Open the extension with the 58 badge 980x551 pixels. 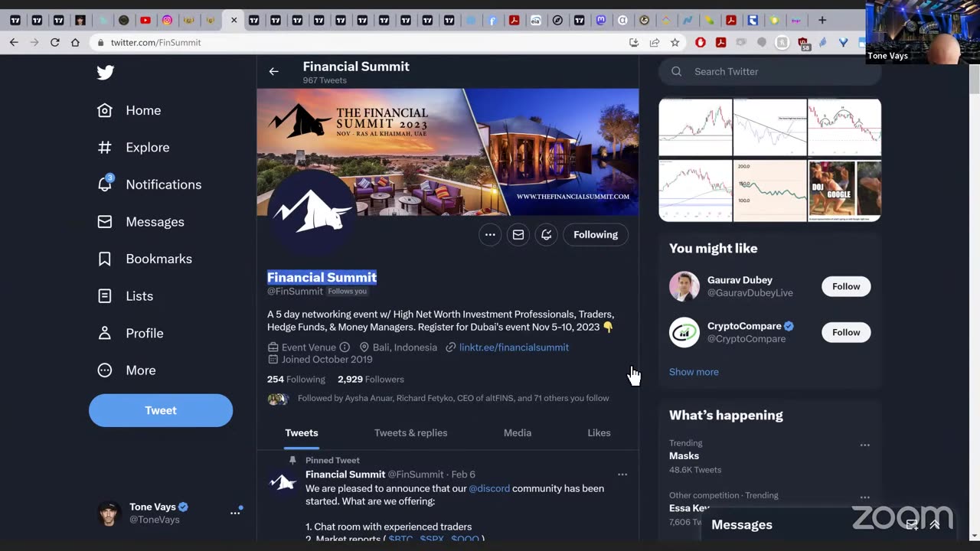point(803,44)
